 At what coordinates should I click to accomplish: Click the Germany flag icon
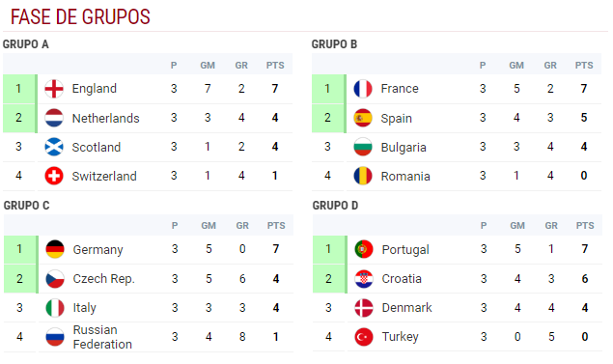tap(55, 249)
